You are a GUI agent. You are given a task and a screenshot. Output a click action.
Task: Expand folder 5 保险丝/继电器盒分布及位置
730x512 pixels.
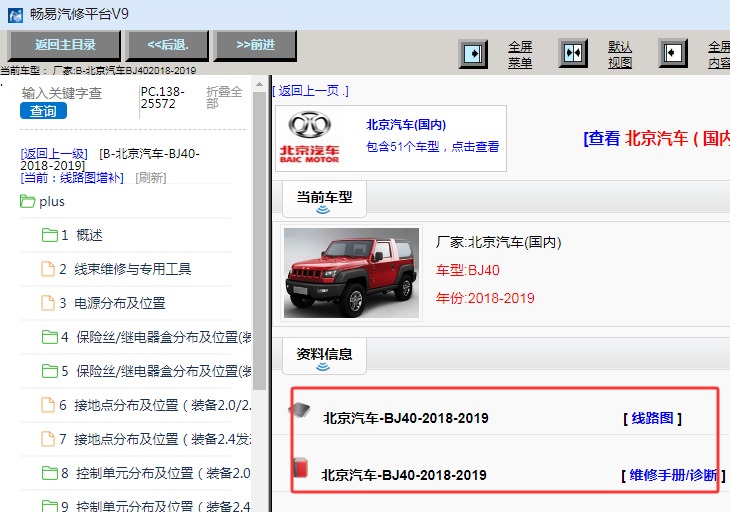(x=146, y=371)
